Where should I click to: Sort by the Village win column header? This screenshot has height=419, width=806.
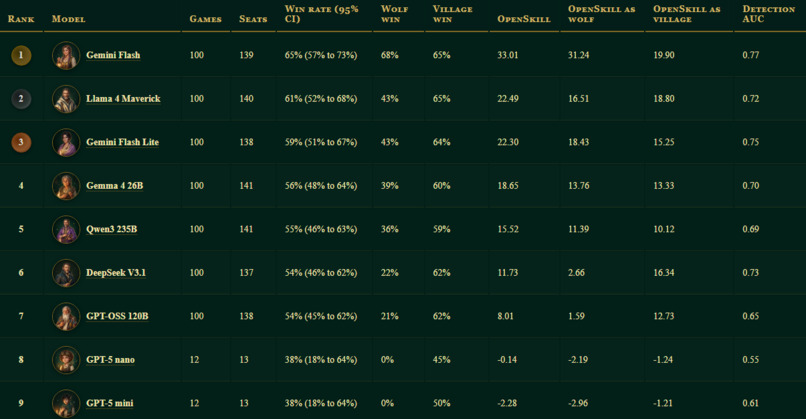point(452,14)
